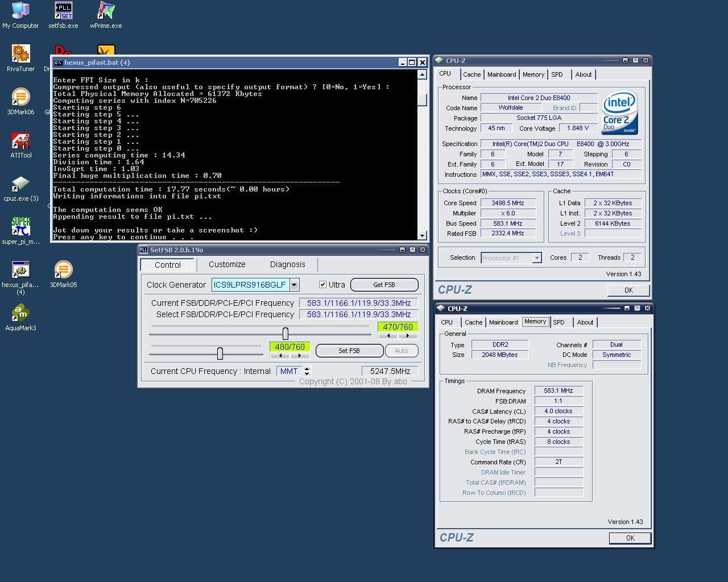Increase the 480/760 value with its right arrow

click(299, 355)
